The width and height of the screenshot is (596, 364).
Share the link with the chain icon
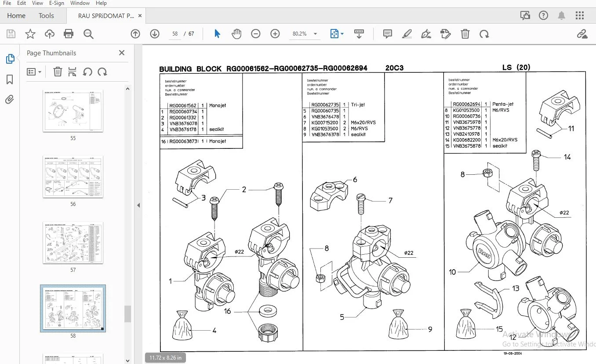[582, 34]
